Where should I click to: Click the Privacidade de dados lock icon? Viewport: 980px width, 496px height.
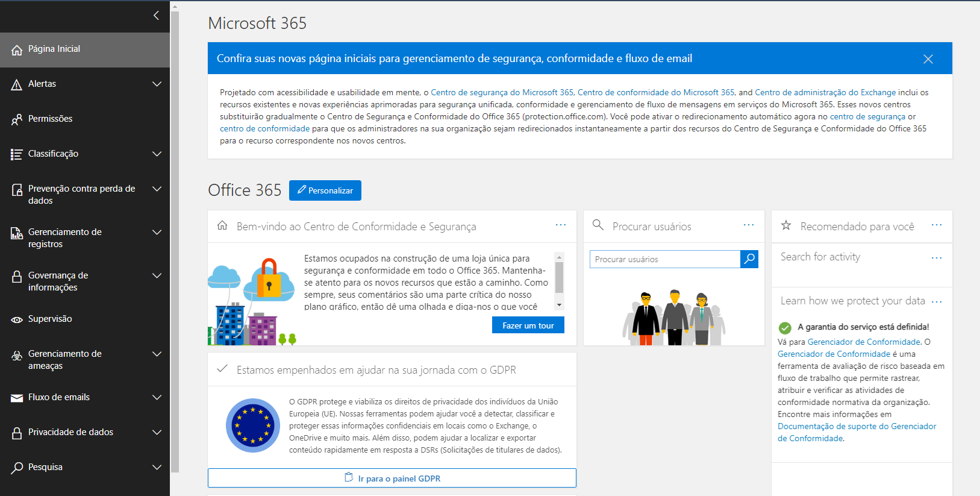(x=17, y=433)
